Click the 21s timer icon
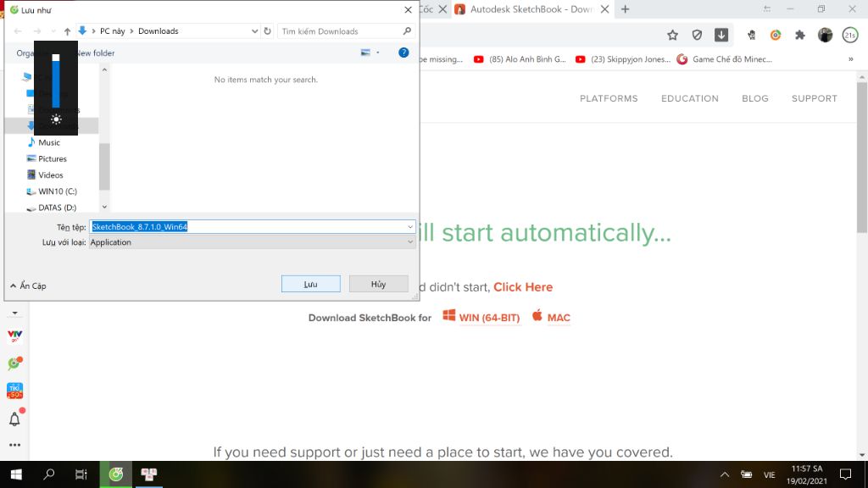The image size is (868, 488). coord(849,36)
